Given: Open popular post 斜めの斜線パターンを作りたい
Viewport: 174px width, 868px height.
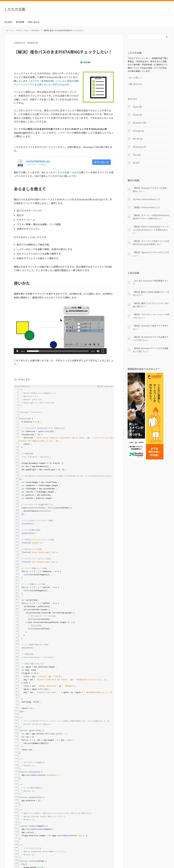Looking at the screenshot, I should pos(151,294).
